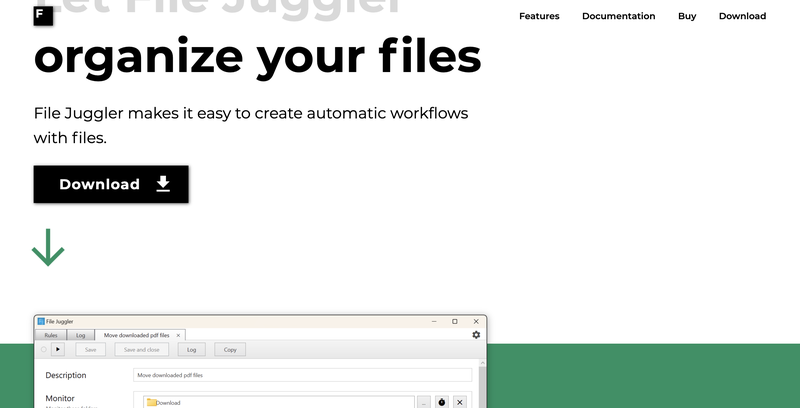Screen dimensions: 800x408
Task: Click the Save toolbar button
Action: tap(90, 349)
